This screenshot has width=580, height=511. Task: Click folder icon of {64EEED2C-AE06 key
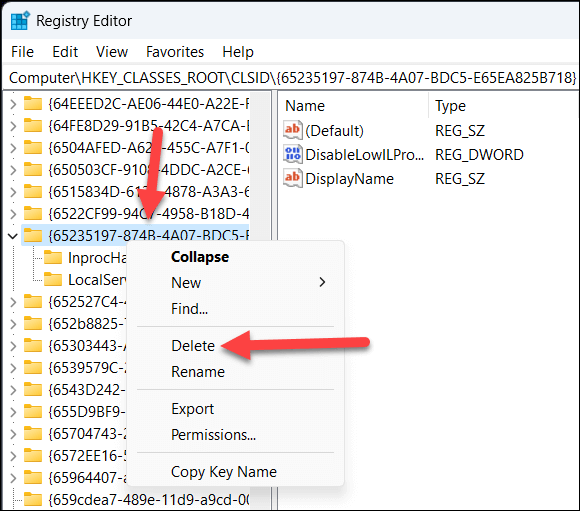click(x=33, y=104)
